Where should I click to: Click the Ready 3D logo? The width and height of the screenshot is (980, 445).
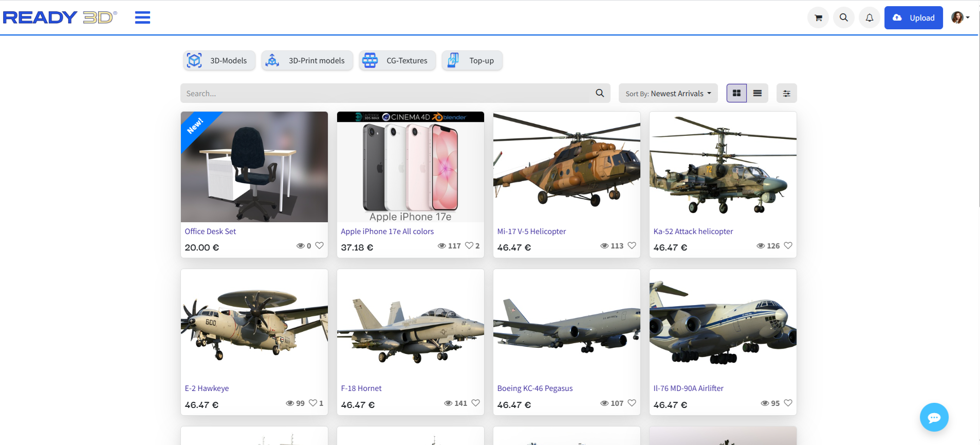[60, 17]
